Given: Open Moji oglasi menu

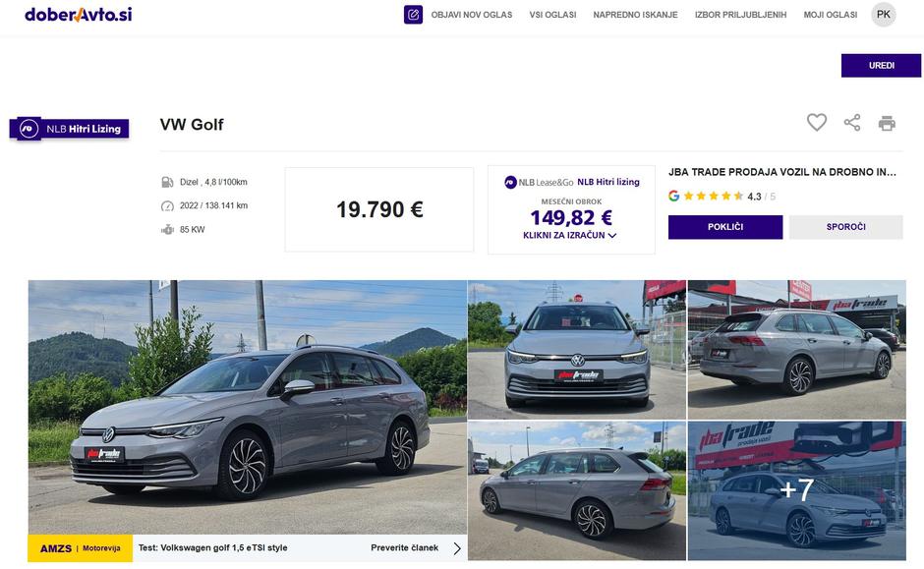Looking at the screenshot, I should click(830, 15).
